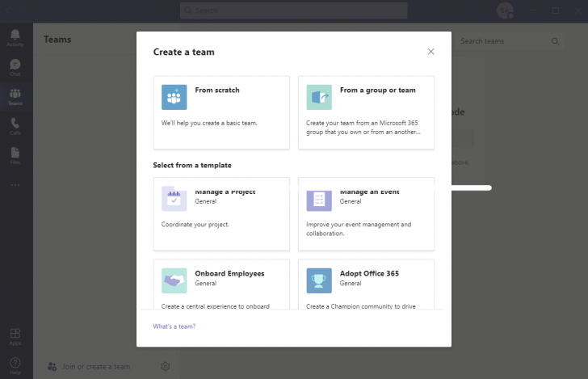Click Join or create a team link
This screenshot has height=379, width=588.
pyautogui.click(x=96, y=367)
